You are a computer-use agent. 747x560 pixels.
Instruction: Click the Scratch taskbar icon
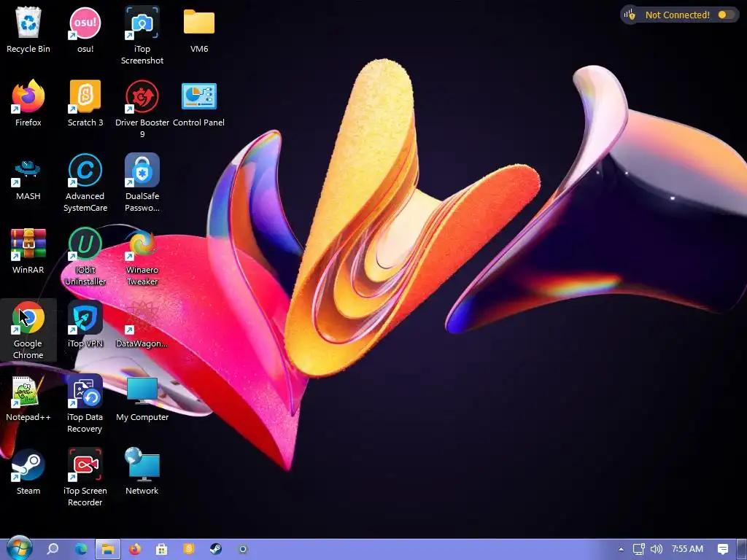point(189,549)
